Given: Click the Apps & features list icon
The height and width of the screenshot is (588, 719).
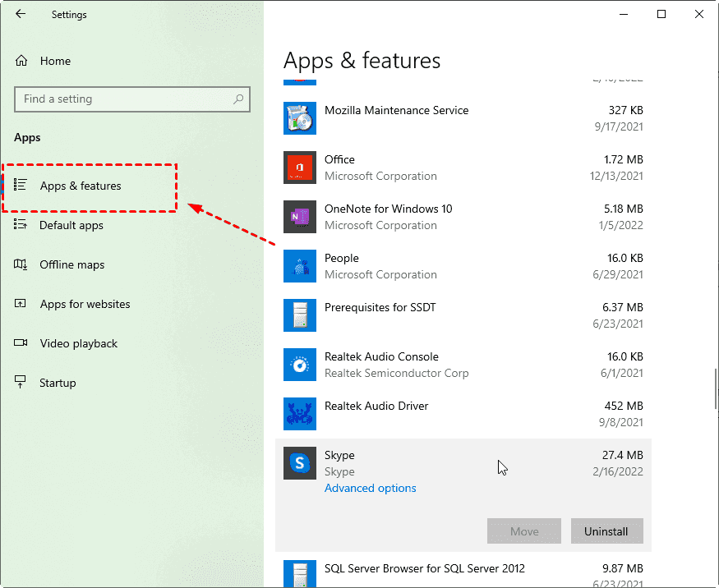Looking at the screenshot, I should [x=21, y=185].
